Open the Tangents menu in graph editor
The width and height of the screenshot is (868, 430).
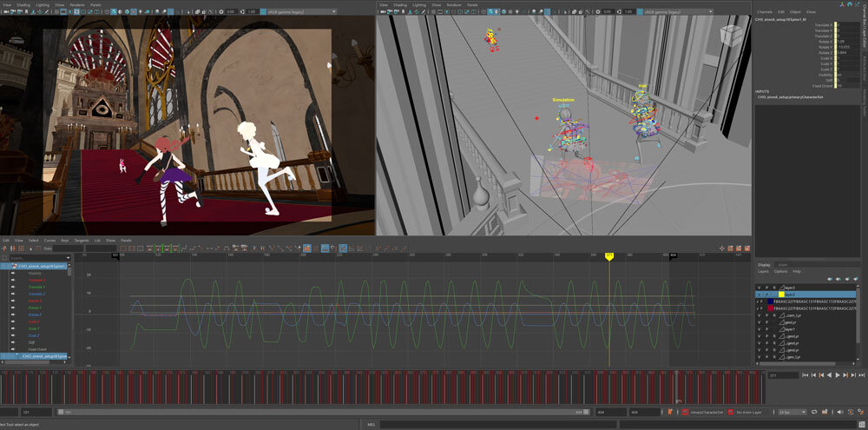point(82,240)
